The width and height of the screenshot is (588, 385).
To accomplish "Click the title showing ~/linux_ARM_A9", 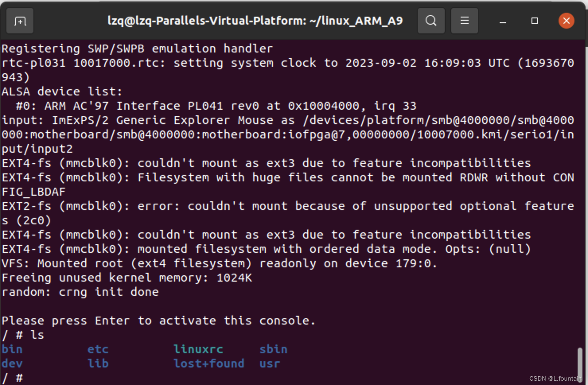I will coord(255,21).
